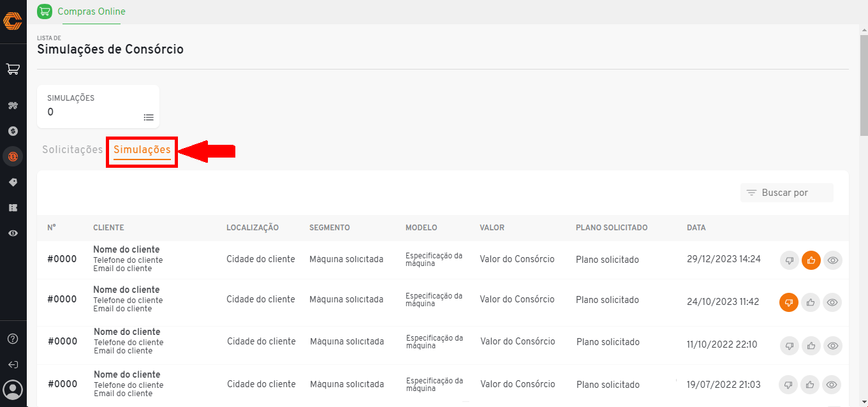Open the tractor/machines sidebar icon
This screenshot has height=407, width=868.
[13, 106]
